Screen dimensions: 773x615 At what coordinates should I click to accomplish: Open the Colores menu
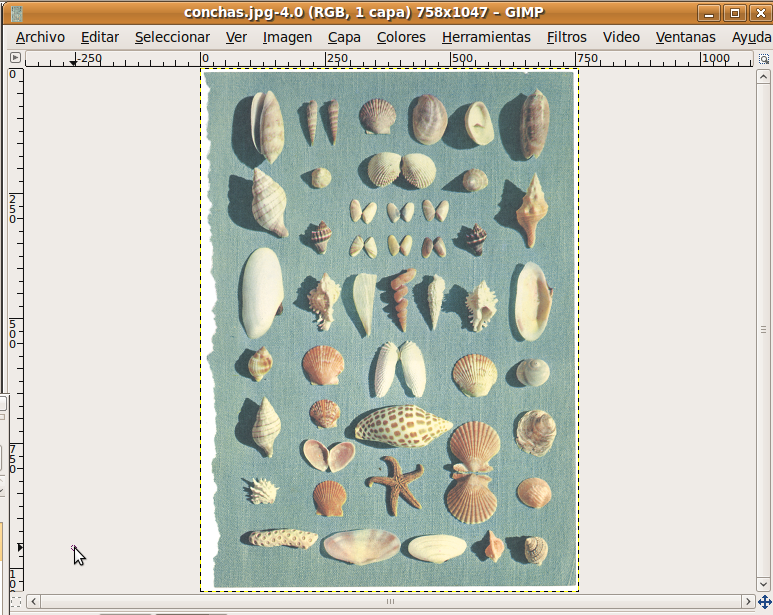click(x=401, y=37)
